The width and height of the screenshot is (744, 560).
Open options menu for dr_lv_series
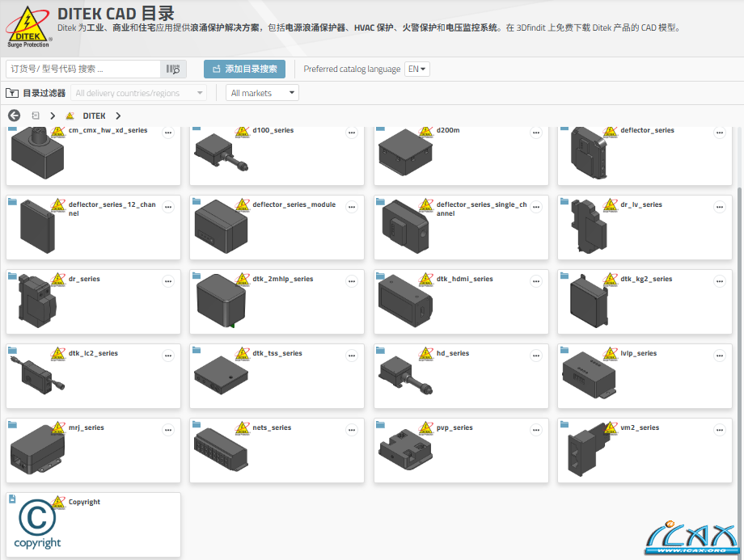pyautogui.click(x=720, y=207)
